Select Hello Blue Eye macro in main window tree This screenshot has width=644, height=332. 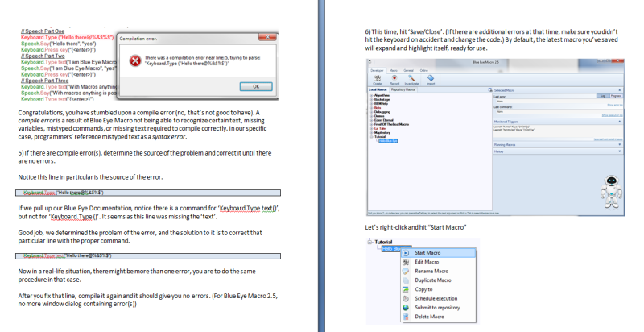[388, 141]
